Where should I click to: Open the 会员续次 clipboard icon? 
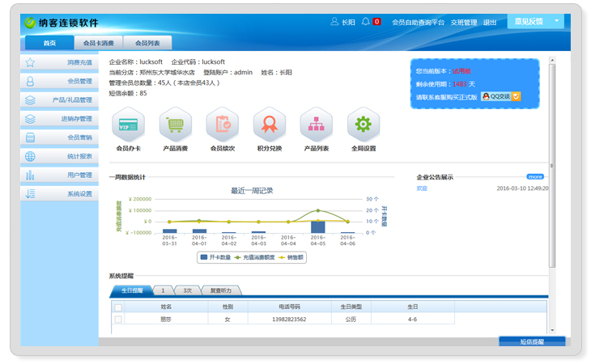[x=222, y=125]
